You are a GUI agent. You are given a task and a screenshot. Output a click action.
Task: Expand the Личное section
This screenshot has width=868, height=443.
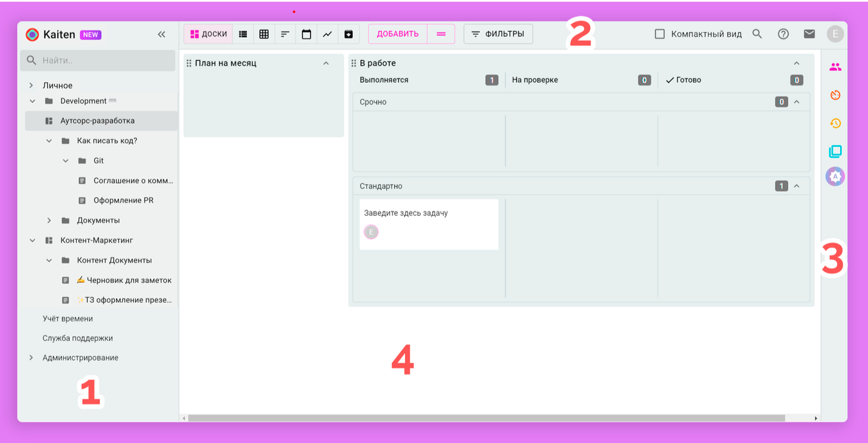[x=31, y=86]
